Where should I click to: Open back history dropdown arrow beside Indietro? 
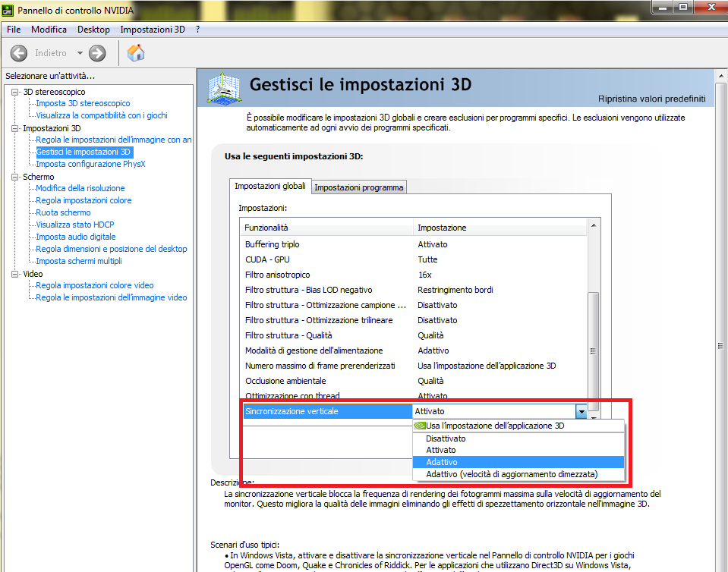pyautogui.click(x=80, y=53)
